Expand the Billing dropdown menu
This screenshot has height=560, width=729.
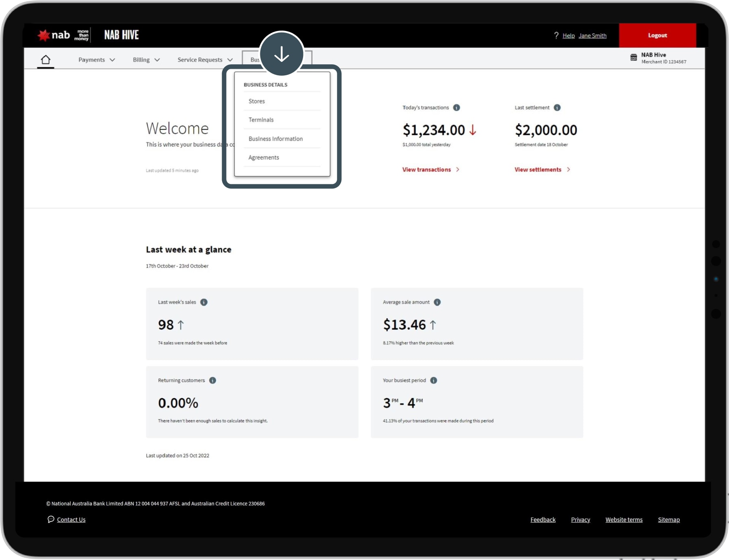pyautogui.click(x=146, y=60)
